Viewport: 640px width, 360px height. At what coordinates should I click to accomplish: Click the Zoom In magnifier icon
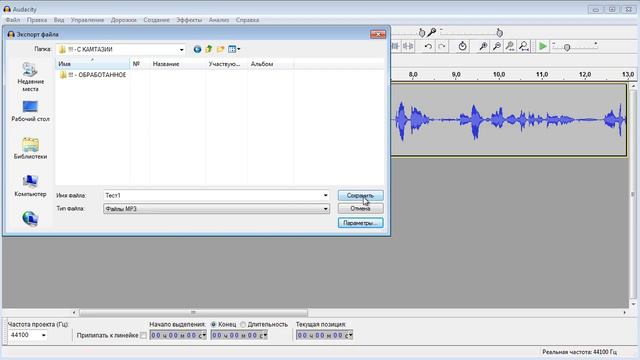click(x=483, y=46)
